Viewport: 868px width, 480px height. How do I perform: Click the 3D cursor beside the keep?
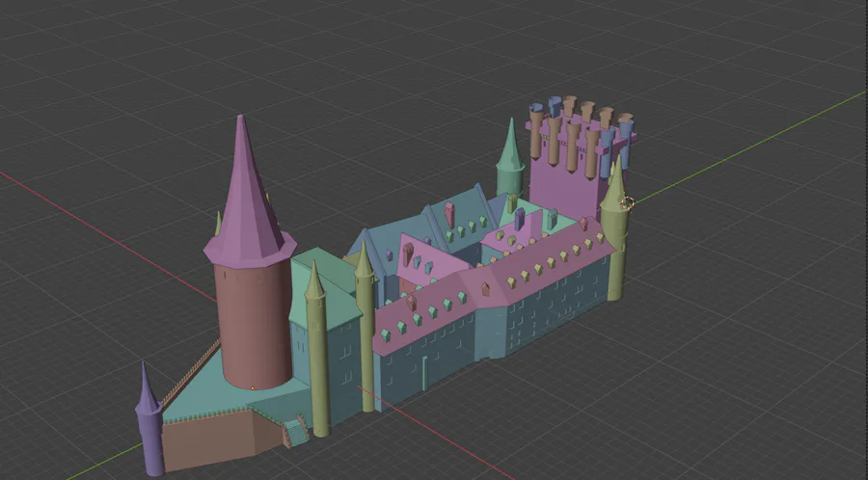pos(627,203)
